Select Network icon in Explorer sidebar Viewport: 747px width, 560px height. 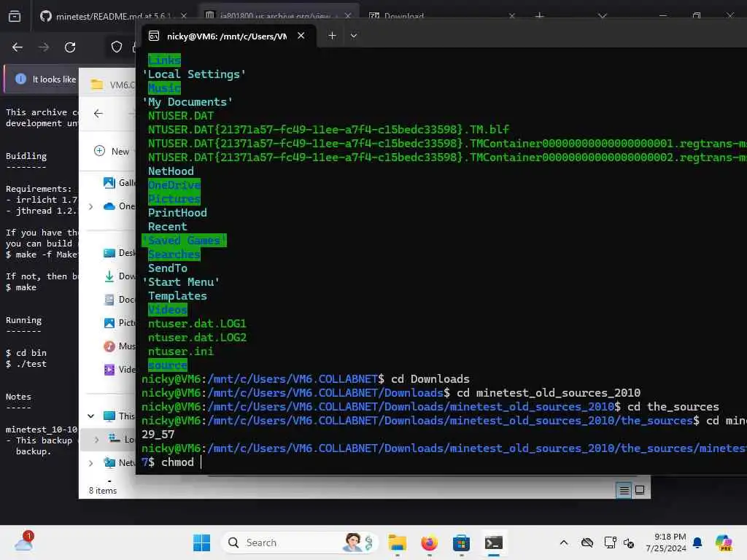coord(109,463)
